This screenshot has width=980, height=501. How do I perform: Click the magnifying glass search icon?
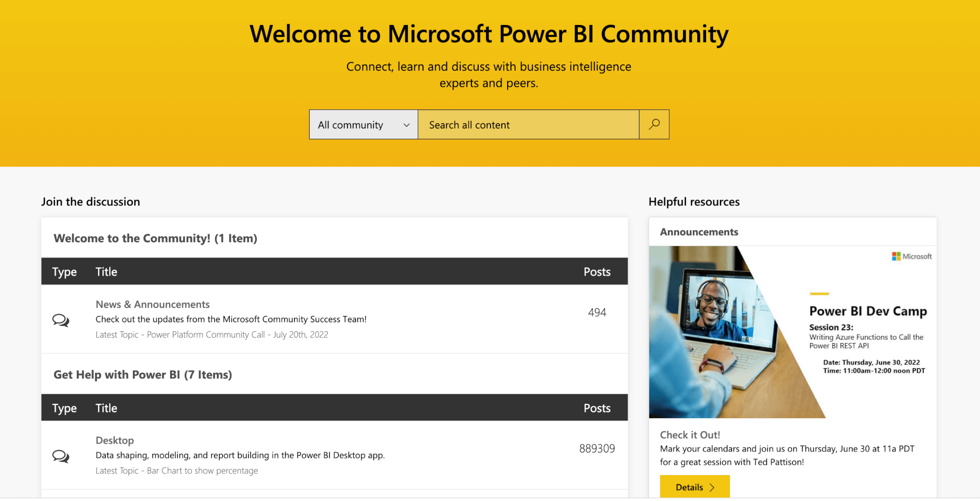click(x=654, y=125)
